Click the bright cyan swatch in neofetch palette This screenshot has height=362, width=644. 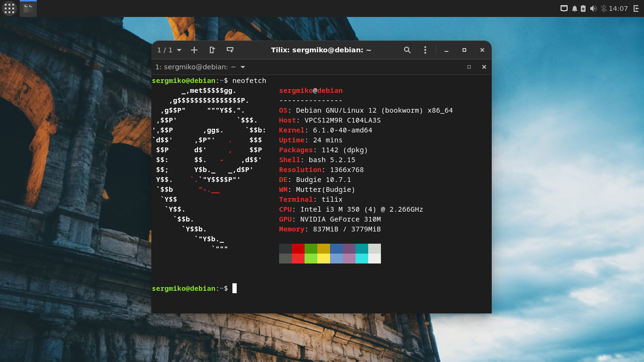coord(362,258)
